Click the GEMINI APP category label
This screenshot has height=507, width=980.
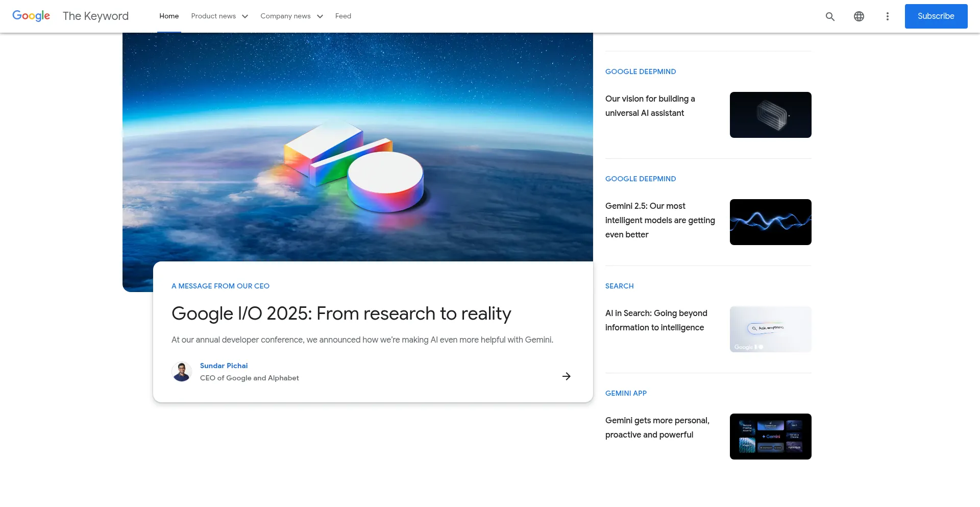(626, 393)
